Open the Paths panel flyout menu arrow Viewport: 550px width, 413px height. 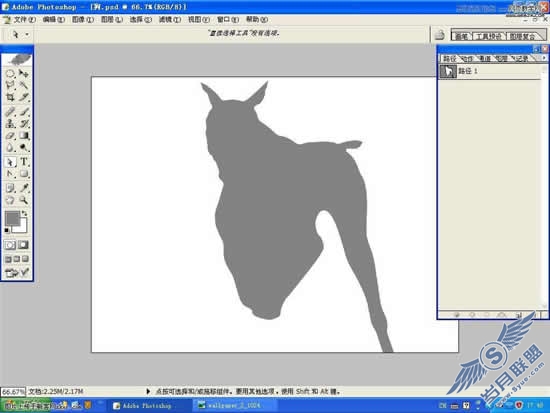click(544, 58)
